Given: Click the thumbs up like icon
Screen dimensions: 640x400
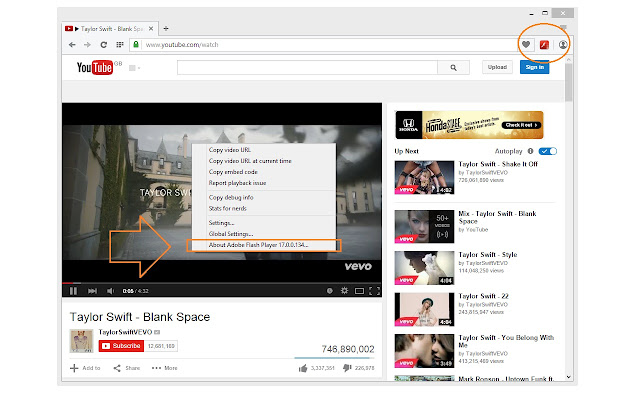Looking at the screenshot, I should (x=303, y=368).
